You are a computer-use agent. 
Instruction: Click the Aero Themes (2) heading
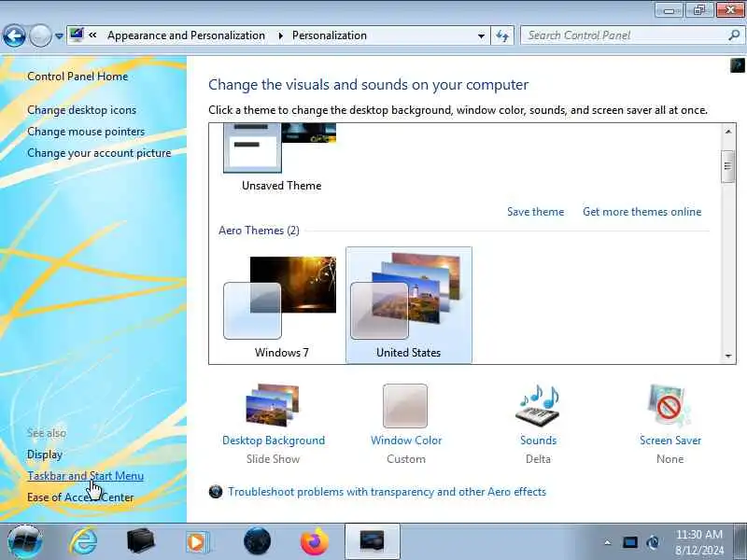point(259,231)
